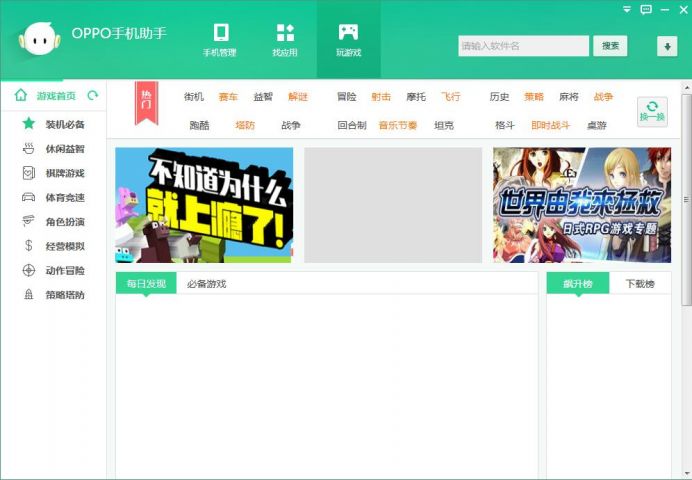This screenshot has width=692, height=480.
Task: Click the 游戏首页 home icon
Action: pos(21,95)
